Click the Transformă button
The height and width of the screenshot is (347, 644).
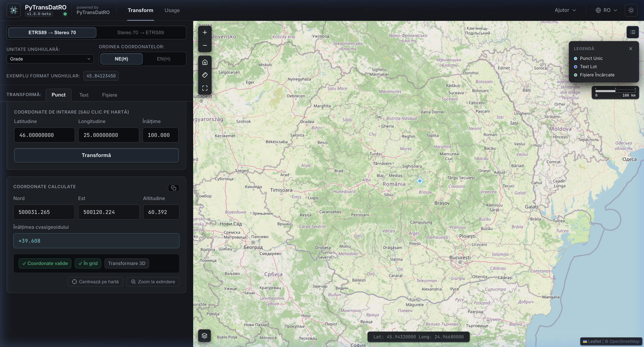tap(96, 155)
